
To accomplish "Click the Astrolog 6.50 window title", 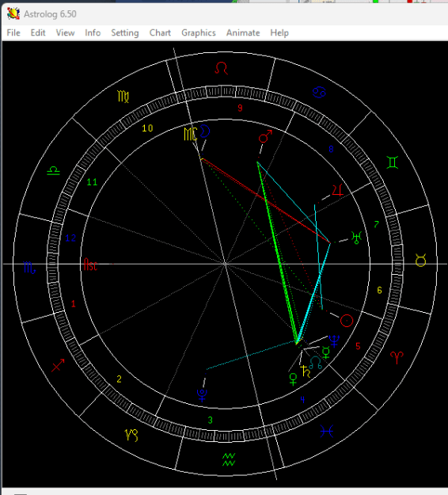I will (50, 14).
